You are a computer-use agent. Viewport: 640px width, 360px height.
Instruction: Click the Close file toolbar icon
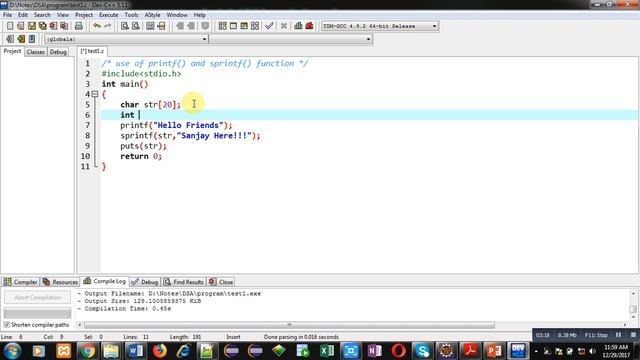tap(53, 26)
